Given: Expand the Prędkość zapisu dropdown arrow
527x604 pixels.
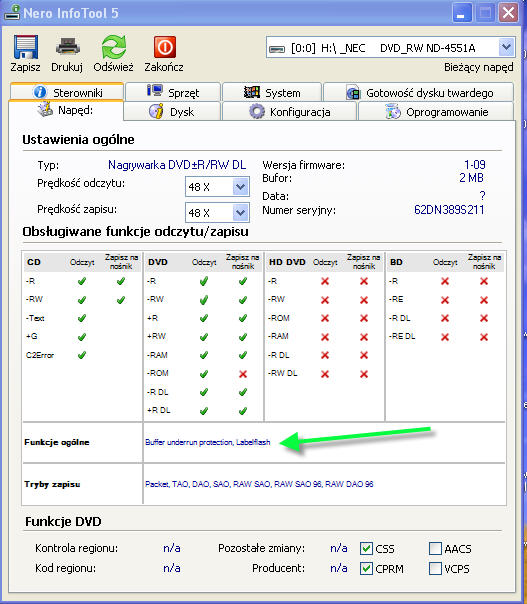Looking at the screenshot, I should (x=241, y=213).
